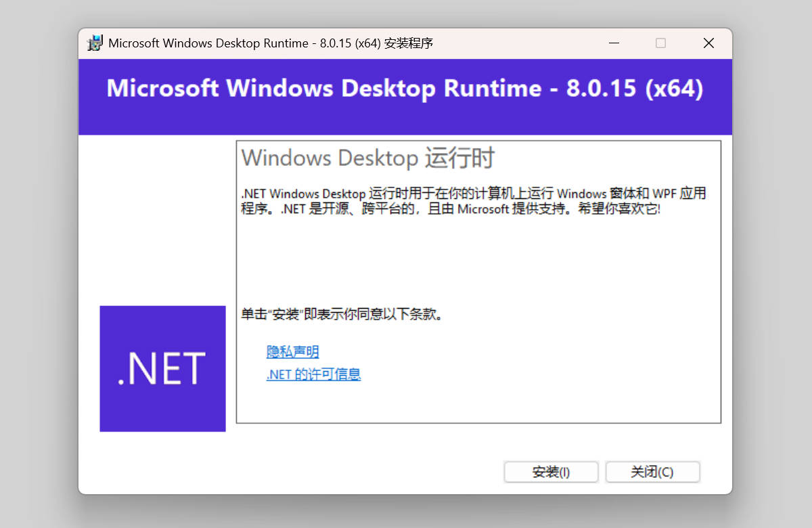
Task: Click the disabled maximize button
Action: coord(660,43)
